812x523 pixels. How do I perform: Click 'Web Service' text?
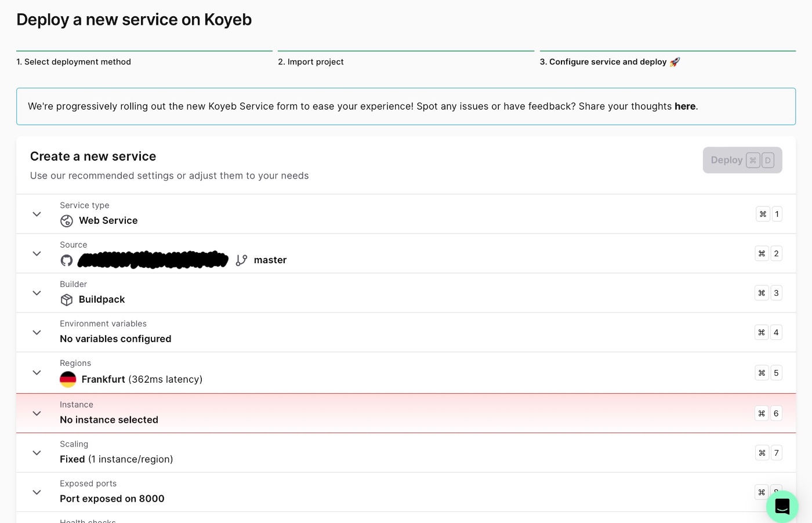(x=108, y=220)
